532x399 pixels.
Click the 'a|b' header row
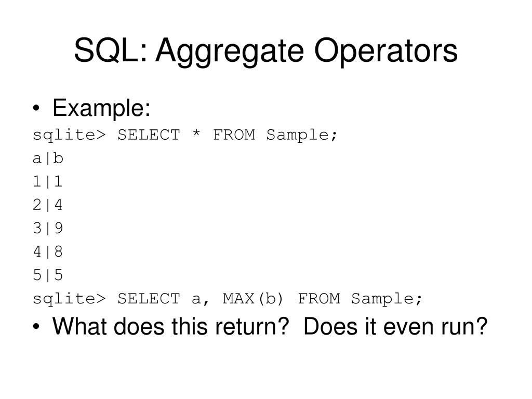pos(48,158)
